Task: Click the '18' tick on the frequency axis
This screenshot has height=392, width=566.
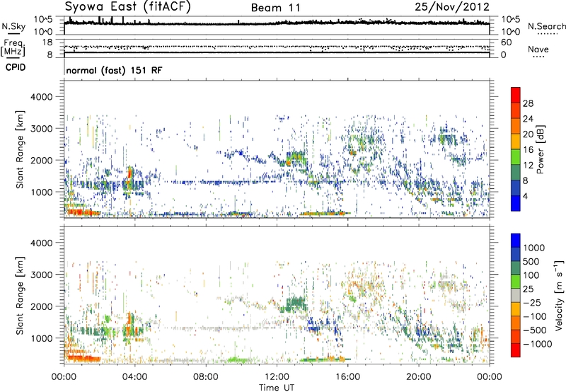Action: coord(47,42)
